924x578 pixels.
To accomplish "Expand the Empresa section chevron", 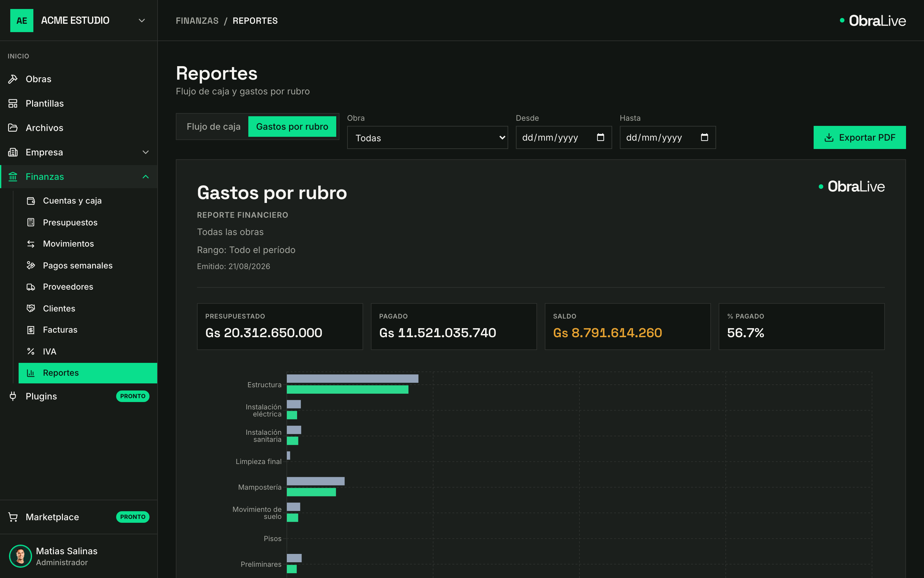I will pos(145,152).
